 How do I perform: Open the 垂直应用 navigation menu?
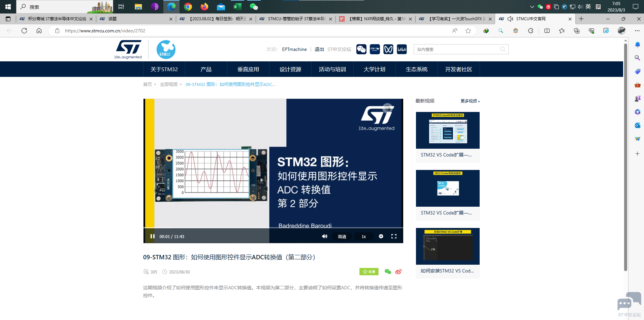click(248, 69)
